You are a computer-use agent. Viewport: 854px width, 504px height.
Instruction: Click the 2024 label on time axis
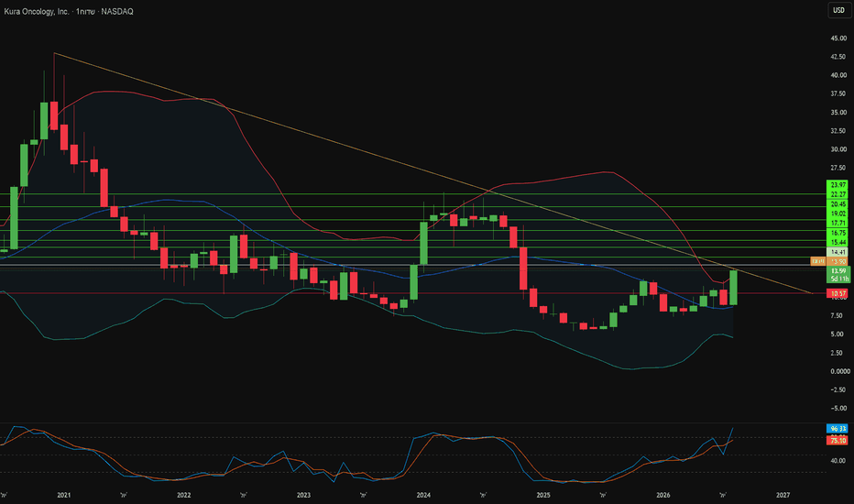pos(423,495)
